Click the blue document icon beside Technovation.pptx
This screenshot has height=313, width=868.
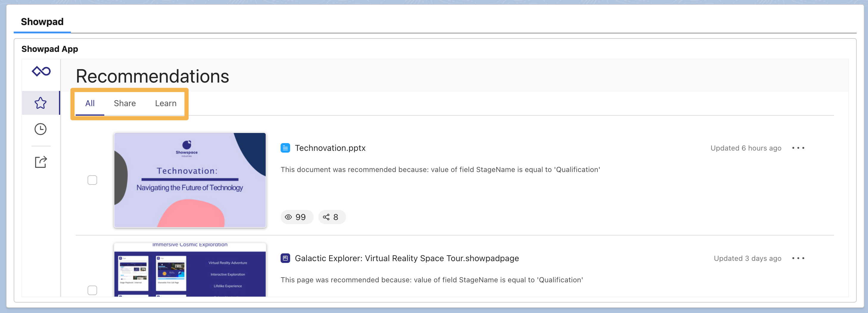click(285, 148)
